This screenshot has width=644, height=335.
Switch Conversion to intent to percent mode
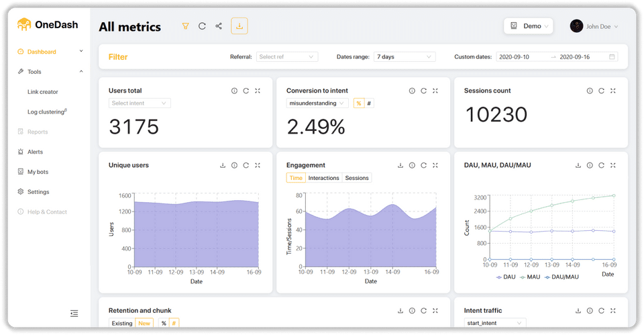[358, 103]
